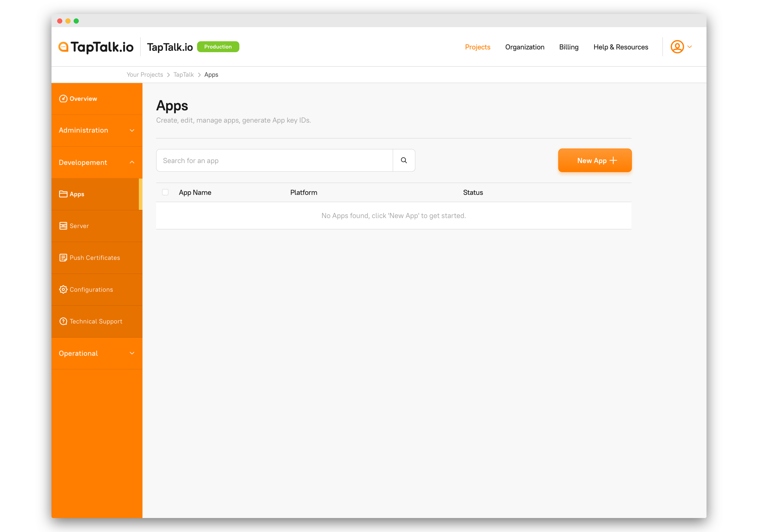Open Help & Resources nav item
The height and width of the screenshot is (532, 758).
tap(621, 47)
